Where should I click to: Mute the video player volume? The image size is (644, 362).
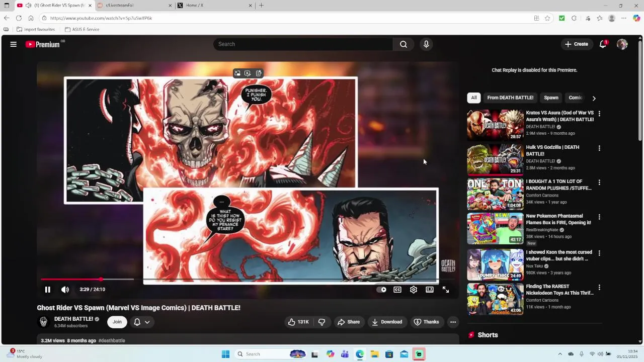pyautogui.click(x=65, y=290)
